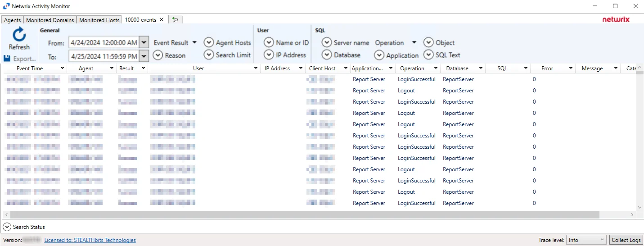
Task: Click the Collect Logs button
Action: pyautogui.click(x=626, y=240)
